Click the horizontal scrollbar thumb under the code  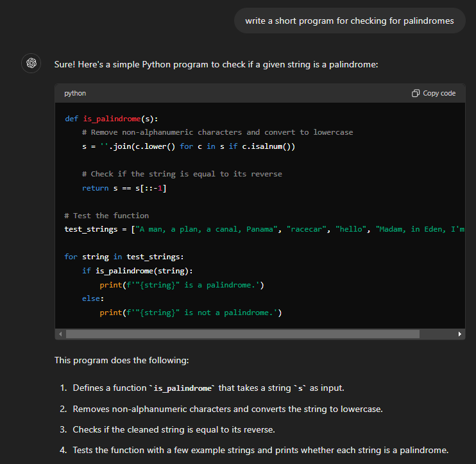pos(242,334)
